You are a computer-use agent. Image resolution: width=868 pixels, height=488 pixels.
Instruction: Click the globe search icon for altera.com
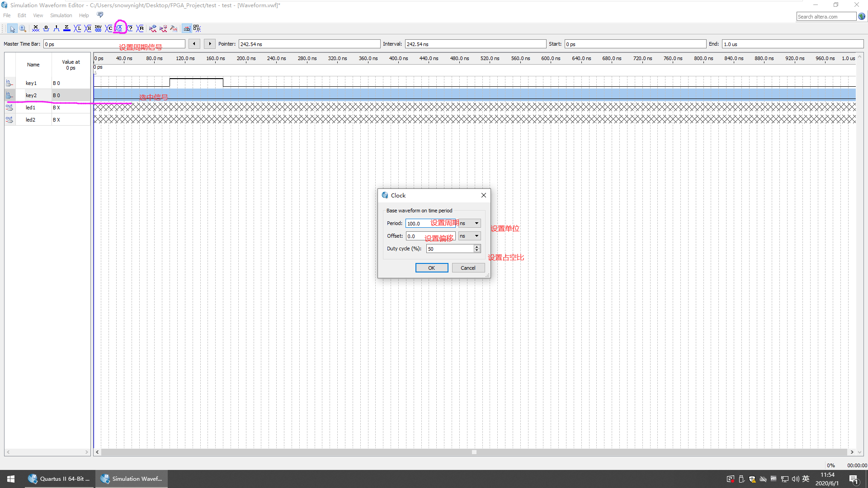(862, 16)
